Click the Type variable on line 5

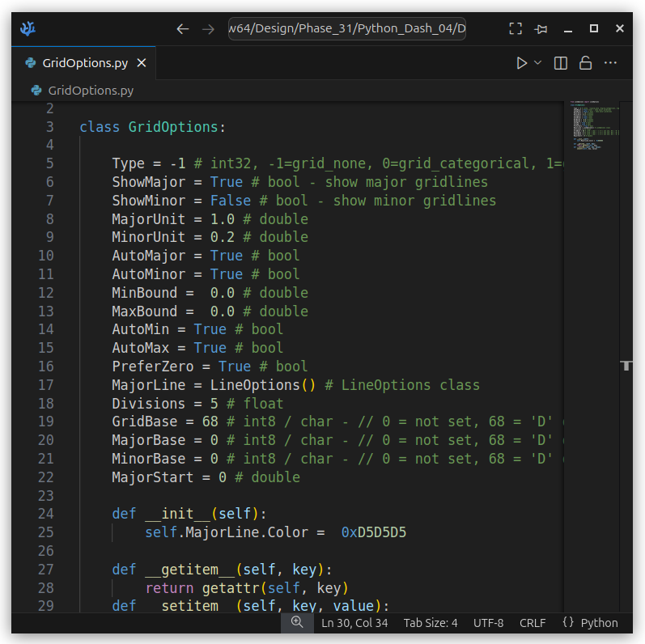(129, 163)
